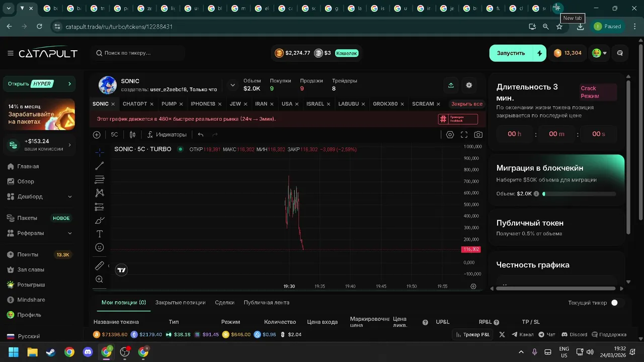Select the crosshair cursor tool

tap(100, 152)
